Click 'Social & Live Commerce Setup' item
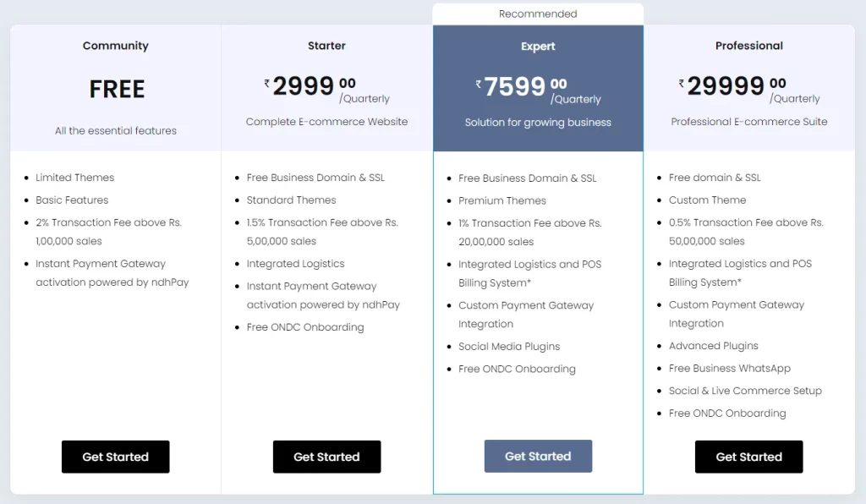The width and height of the screenshot is (866, 504). coord(745,391)
